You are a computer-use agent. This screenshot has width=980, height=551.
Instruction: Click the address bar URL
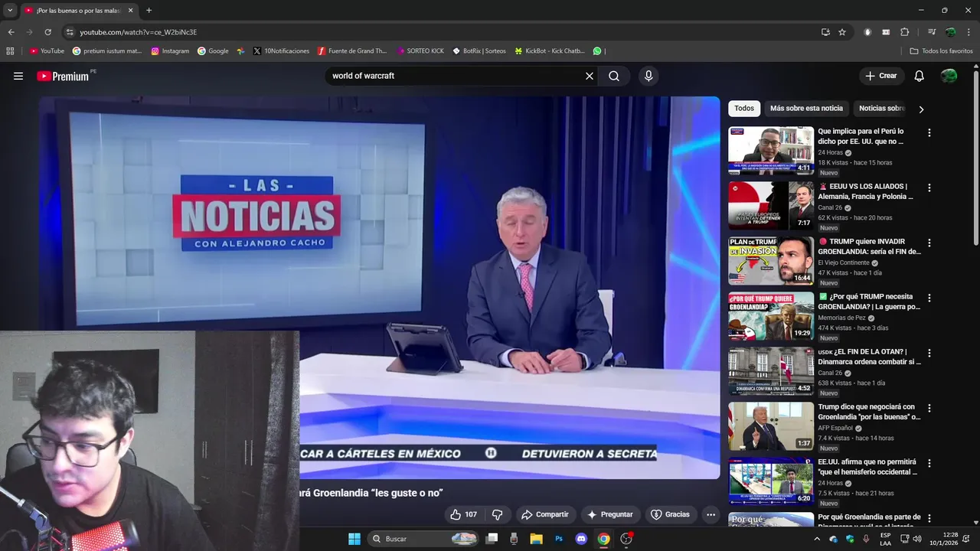tap(139, 32)
